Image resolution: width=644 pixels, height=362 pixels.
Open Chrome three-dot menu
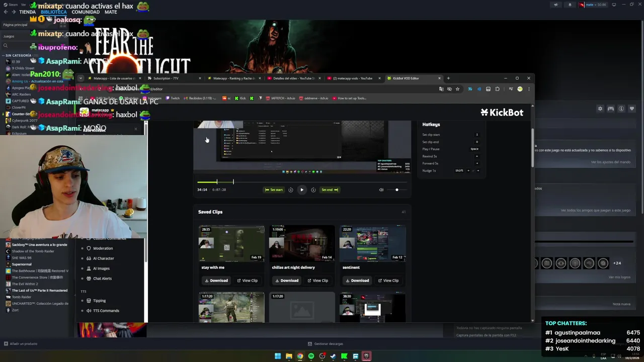529,89
